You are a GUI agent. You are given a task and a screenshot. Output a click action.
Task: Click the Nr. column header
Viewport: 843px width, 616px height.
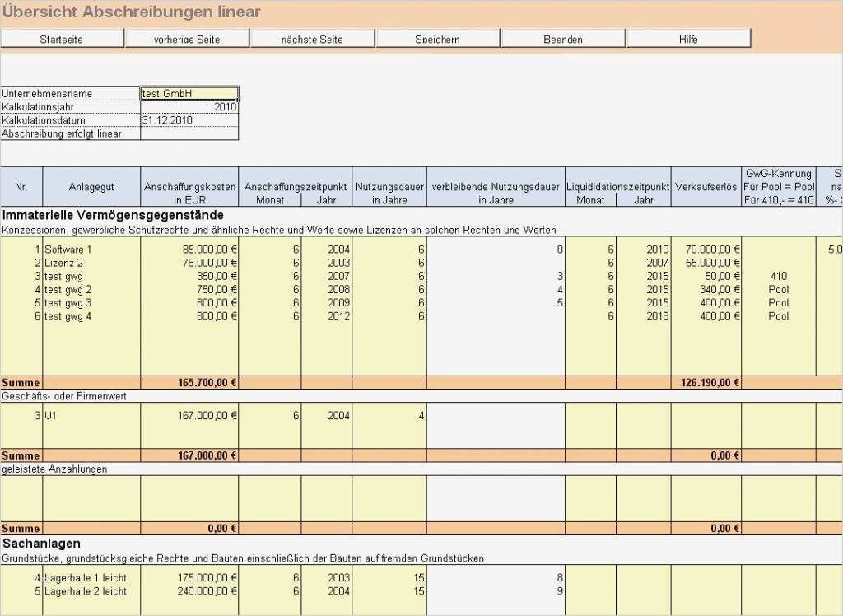[x=21, y=188]
